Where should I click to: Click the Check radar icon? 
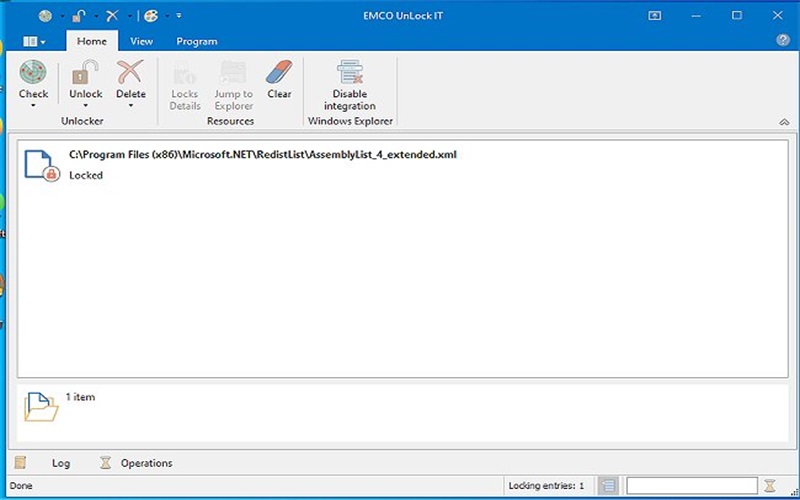(33, 72)
